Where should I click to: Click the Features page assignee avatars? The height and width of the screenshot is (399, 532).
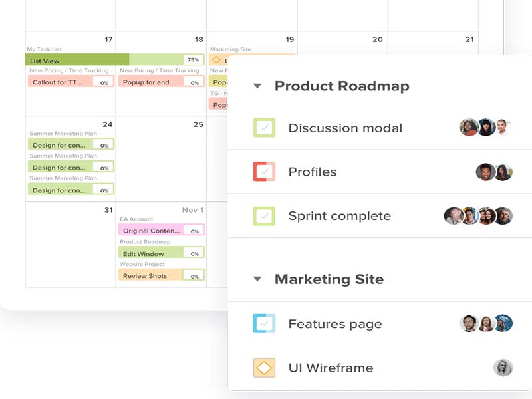[486, 324]
